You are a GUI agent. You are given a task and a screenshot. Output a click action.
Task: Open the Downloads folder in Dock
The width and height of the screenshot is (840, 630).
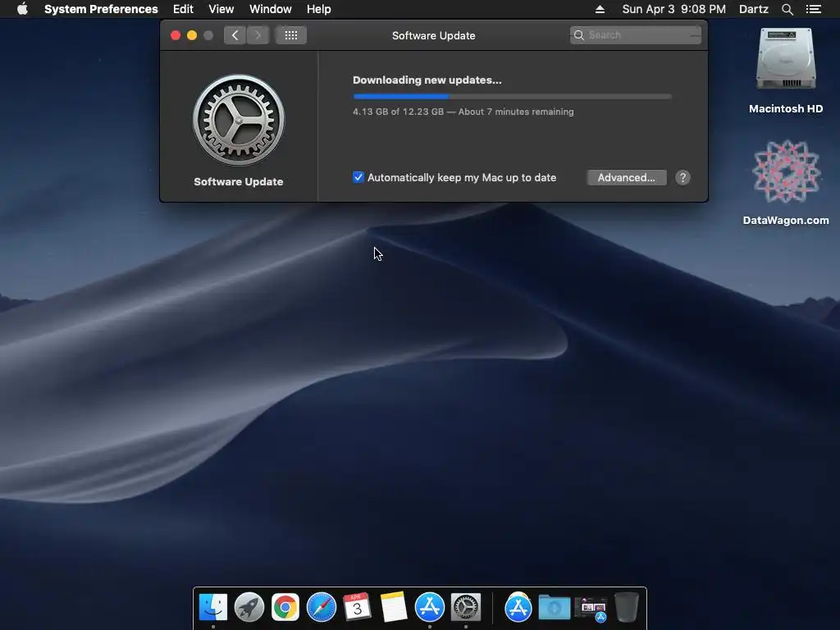554,608
